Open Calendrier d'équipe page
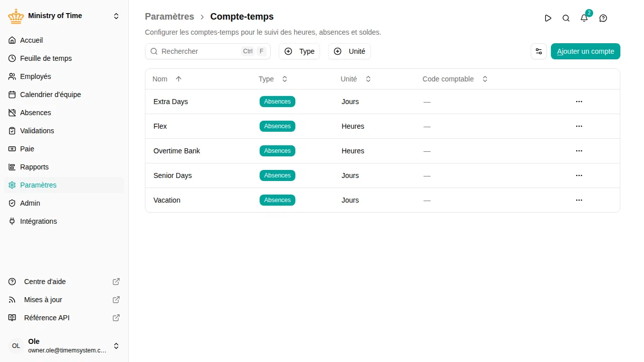Screen dimensions: 644x362 pos(64,95)
